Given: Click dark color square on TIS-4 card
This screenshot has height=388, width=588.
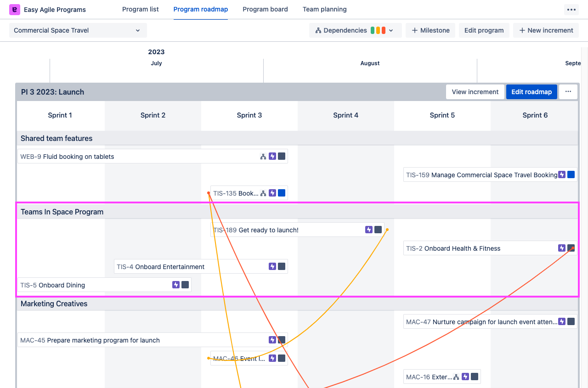Looking at the screenshot, I should point(282,267).
